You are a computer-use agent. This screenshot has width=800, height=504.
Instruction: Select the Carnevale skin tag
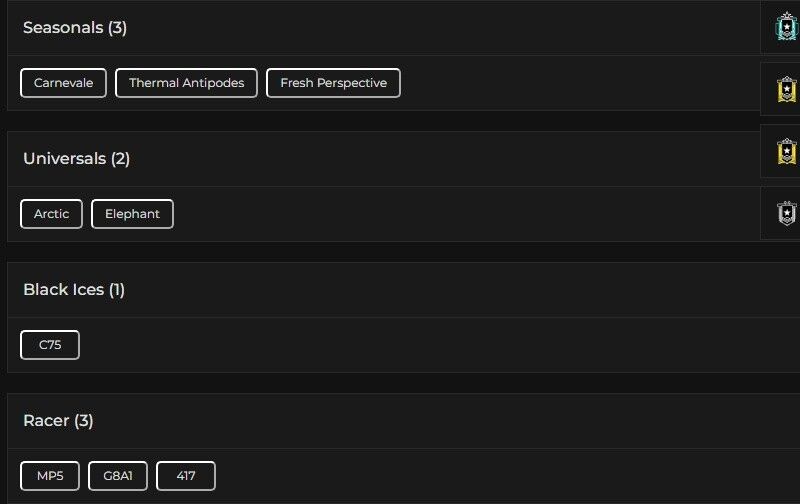pyautogui.click(x=63, y=83)
